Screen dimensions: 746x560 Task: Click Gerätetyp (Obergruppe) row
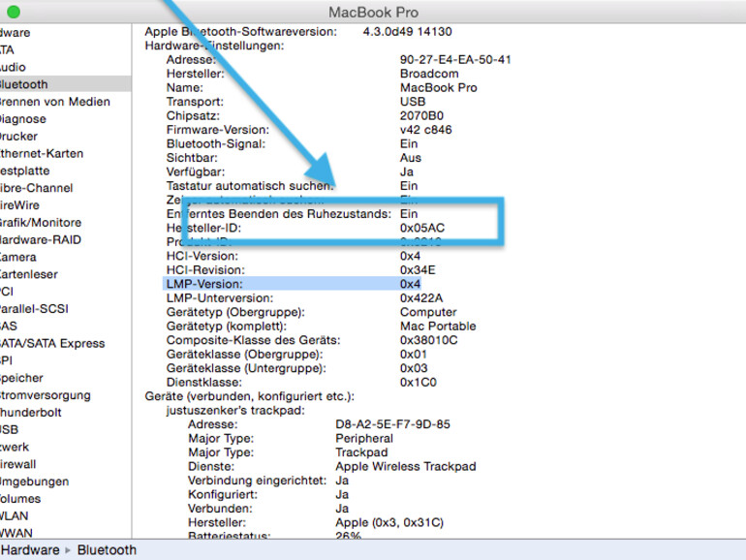coord(311,312)
